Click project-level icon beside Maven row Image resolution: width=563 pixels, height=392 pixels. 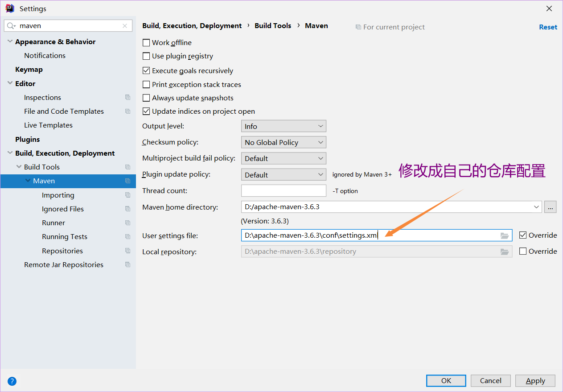coord(128,181)
